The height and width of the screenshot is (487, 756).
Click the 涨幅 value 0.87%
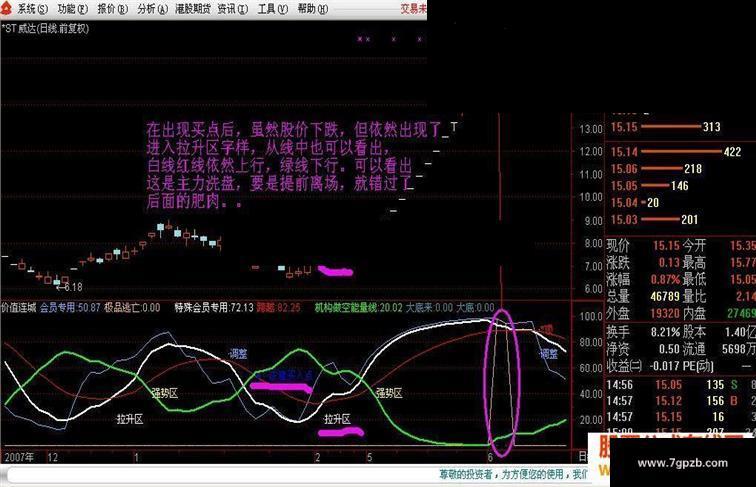point(665,280)
